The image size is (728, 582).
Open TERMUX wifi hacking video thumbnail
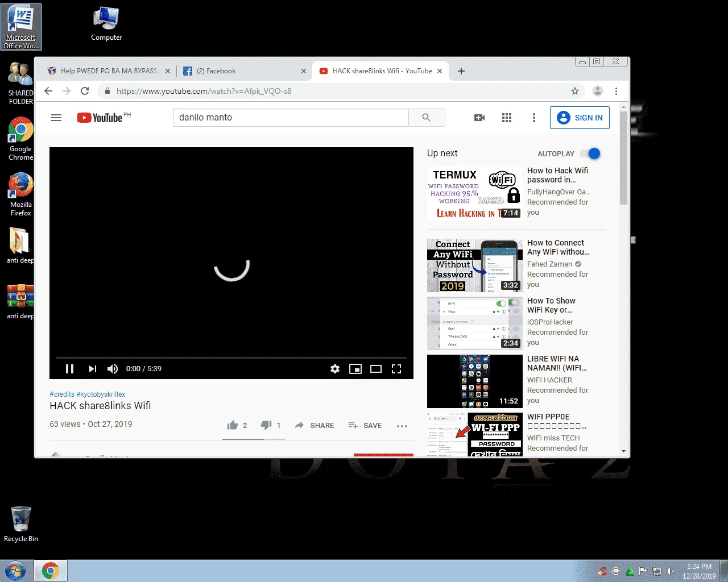[474, 193]
